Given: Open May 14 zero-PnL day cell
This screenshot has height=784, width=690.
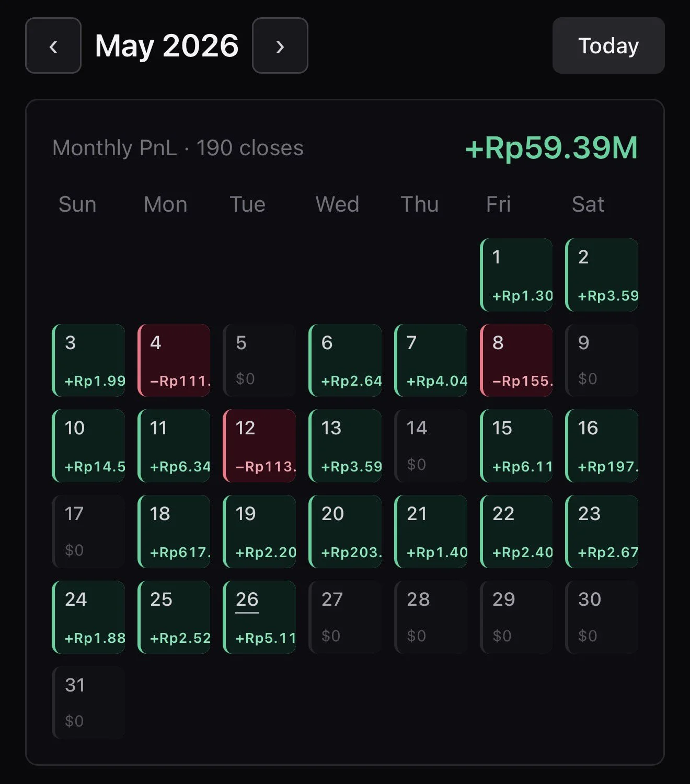Looking at the screenshot, I should tap(431, 446).
